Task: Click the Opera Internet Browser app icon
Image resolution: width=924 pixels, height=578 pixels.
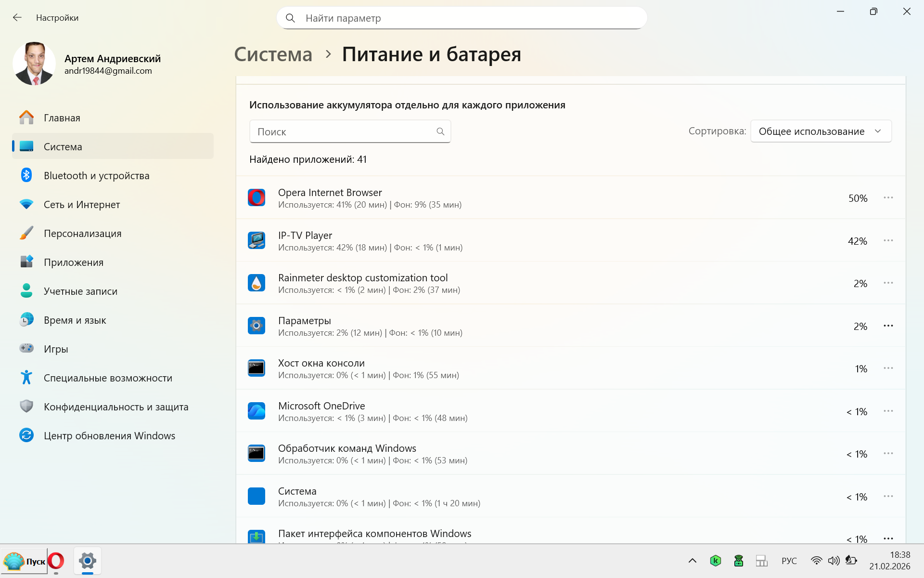Action: point(256,198)
